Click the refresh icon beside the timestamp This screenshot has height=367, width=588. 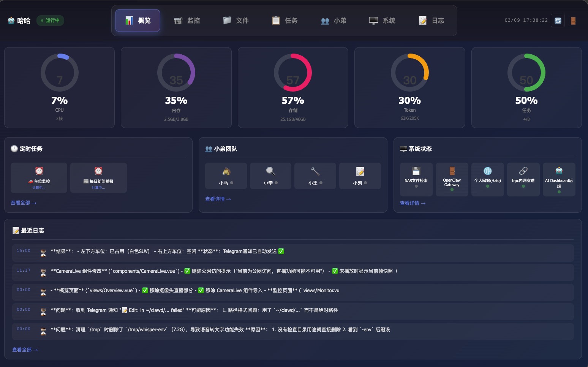coord(558,21)
